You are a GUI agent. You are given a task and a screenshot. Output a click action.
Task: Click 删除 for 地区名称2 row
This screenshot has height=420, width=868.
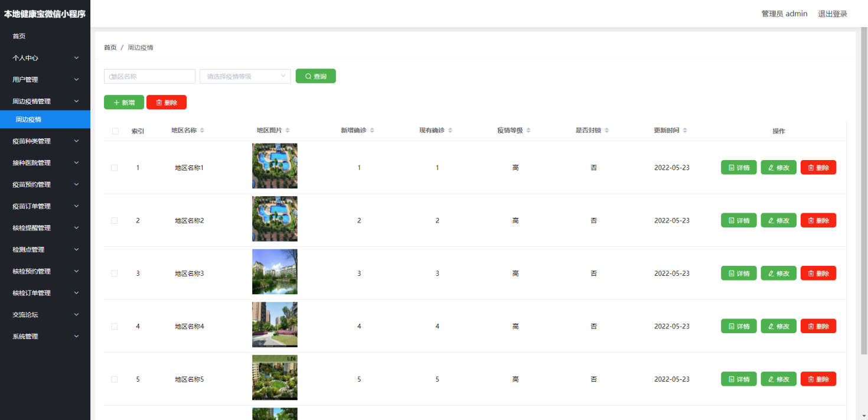[x=818, y=220]
